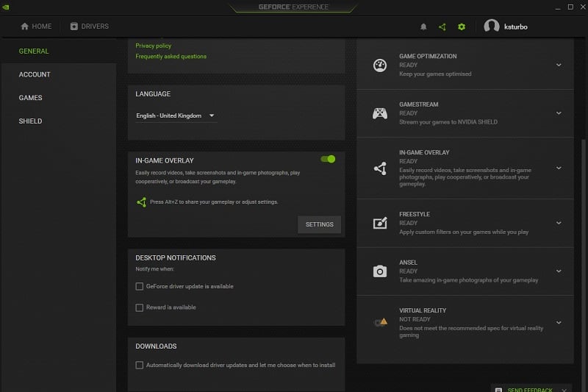Click the GAMESTREAM title text
588x392 pixels.
(418, 104)
